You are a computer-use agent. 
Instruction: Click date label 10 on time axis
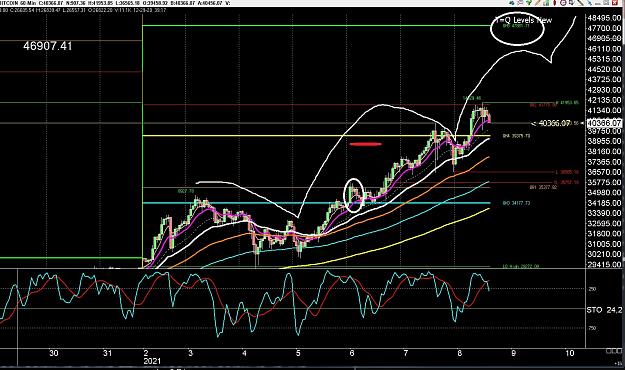pos(570,353)
